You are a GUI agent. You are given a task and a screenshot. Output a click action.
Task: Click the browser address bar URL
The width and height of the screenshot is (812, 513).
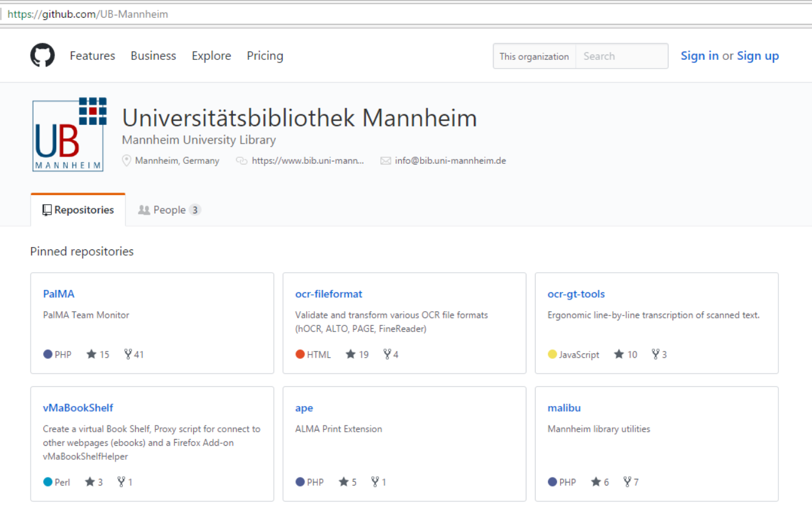pos(88,14)
